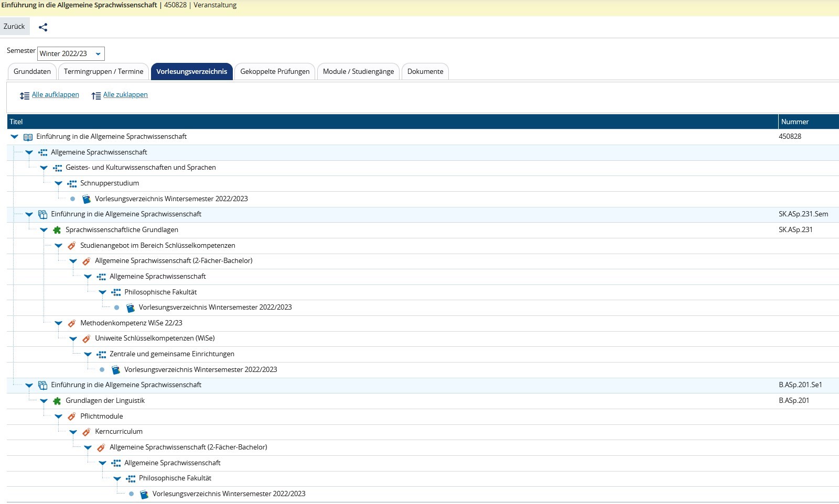This screenshot has height=504, width=839.
Task: Switch to the Grunddaten tab
Action: pyautogui.click(x=32, y=72)
